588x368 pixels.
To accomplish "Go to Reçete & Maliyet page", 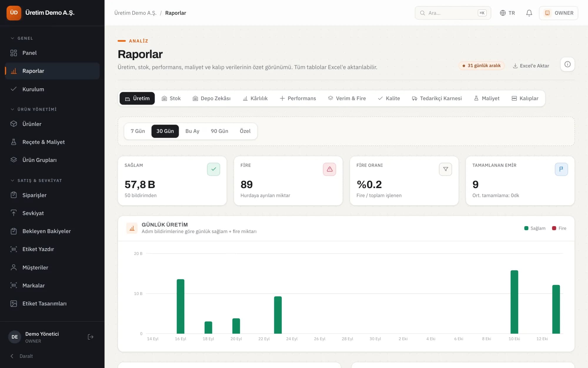I will point(52,142).
